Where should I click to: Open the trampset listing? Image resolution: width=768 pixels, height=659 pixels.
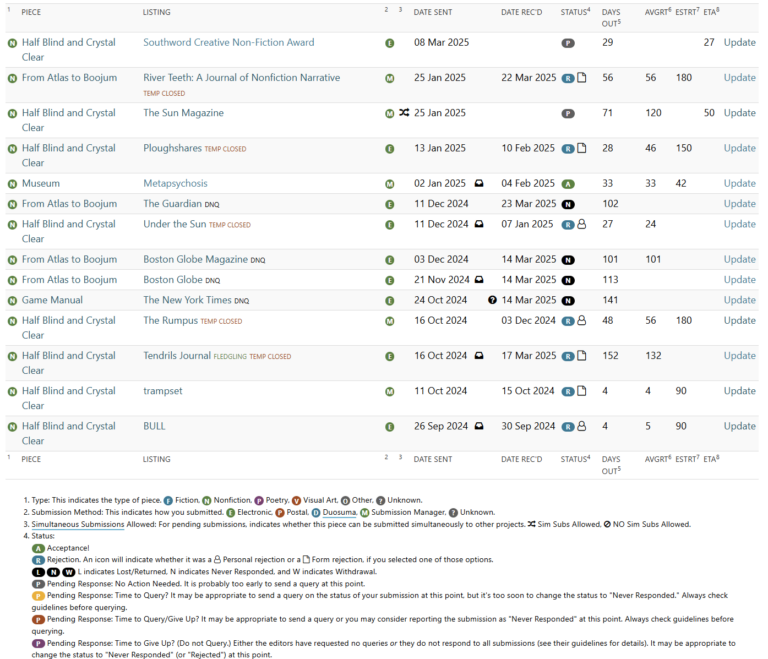[163, 391]
